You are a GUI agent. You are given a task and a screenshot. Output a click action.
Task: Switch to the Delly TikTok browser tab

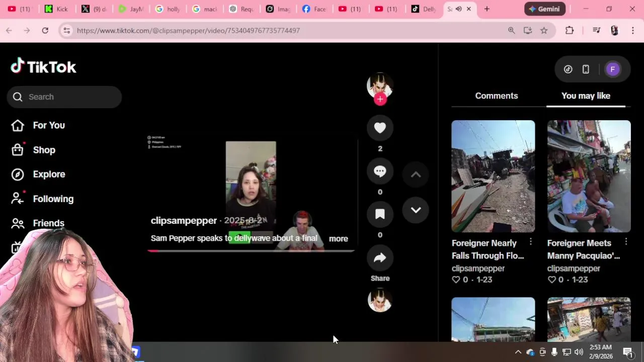click(424, 9)
